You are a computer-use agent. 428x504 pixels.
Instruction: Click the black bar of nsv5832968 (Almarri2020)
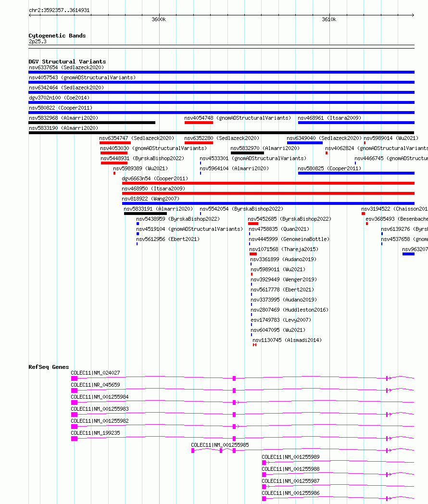tap(92, 123)
